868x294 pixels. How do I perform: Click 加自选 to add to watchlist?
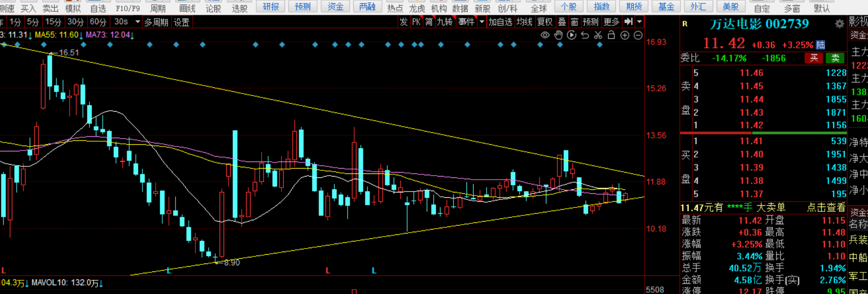[x=500, y=22]
